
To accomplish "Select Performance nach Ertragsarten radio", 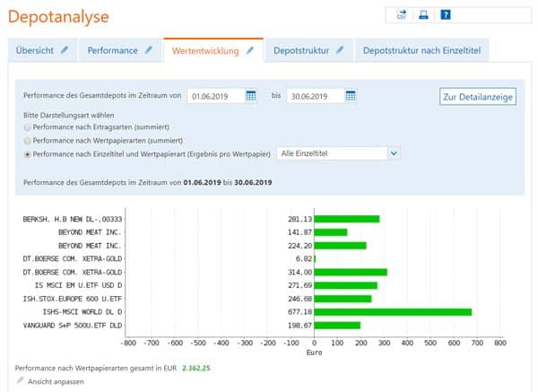I will pyautogui.click(x=27, y=127).
